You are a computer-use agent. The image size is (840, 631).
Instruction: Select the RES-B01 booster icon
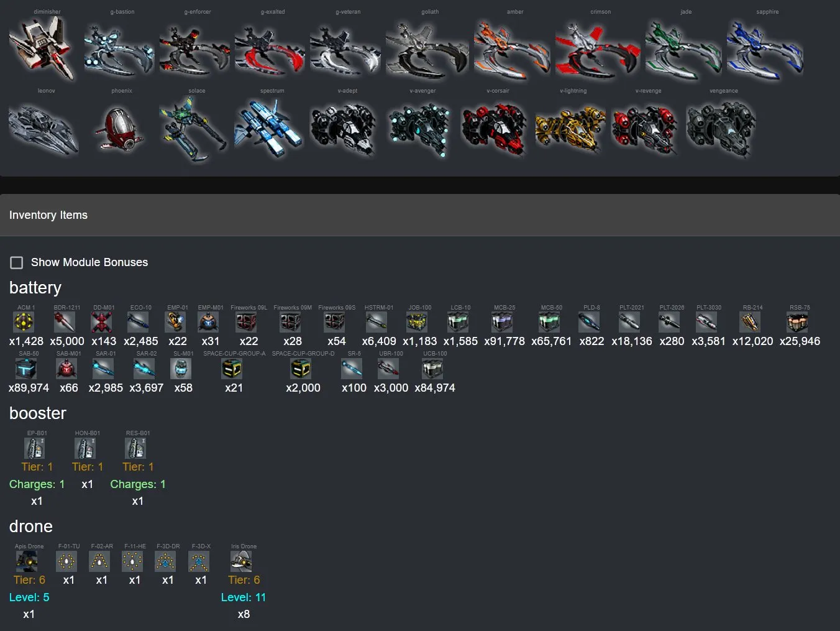[135, 448]
